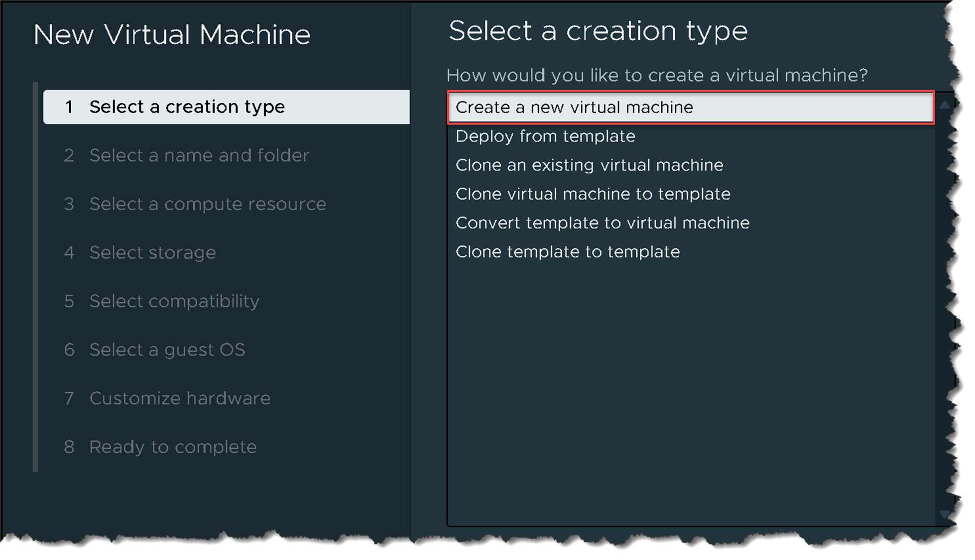Image resolution: width=975 pixels, height=560 pixels.
Task: Open step 7 Customize hardware
Action: tap(179, 398)
